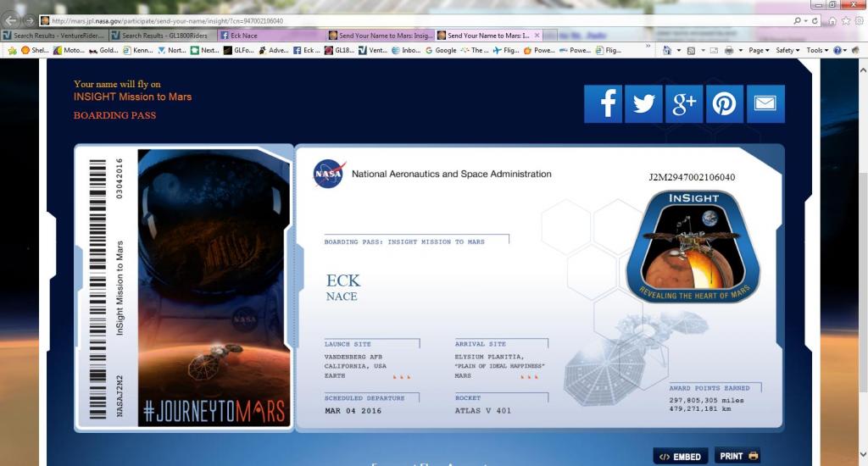Email the boarding pass via envelope icon

point(765,103)
